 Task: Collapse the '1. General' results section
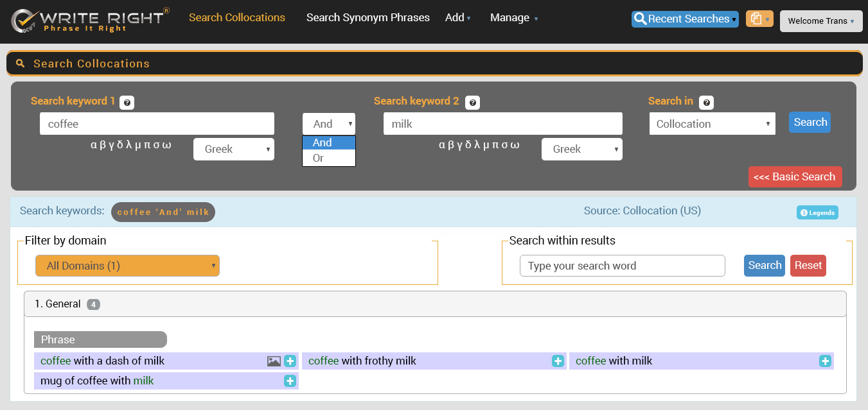pyautogui.click(x=434, y=304)
